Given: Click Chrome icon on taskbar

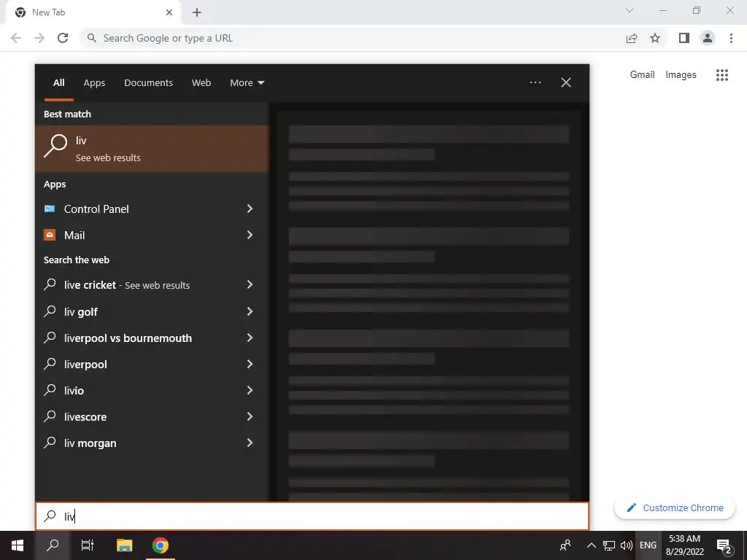Looking at the screenshot, I should click(160, 545).
